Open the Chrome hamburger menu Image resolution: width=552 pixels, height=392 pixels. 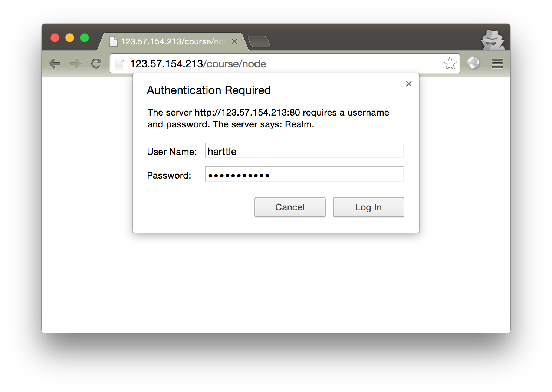pos(497,63)
